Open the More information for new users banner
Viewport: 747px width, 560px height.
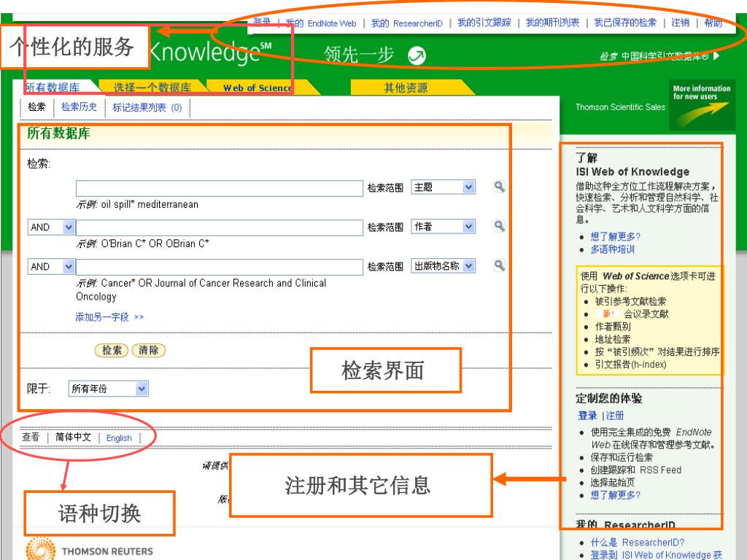pos(702,105)
